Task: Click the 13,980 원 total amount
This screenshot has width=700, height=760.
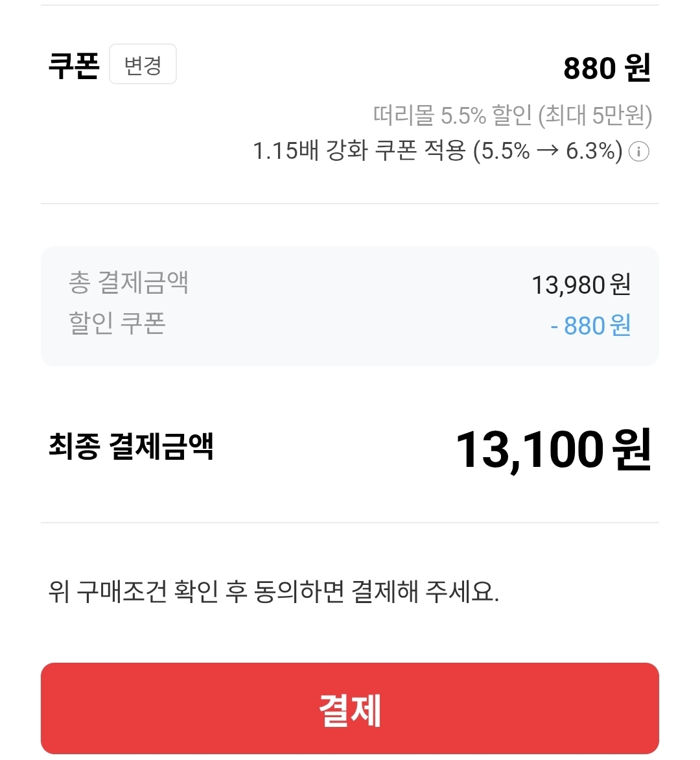Action: click(581, 285)
